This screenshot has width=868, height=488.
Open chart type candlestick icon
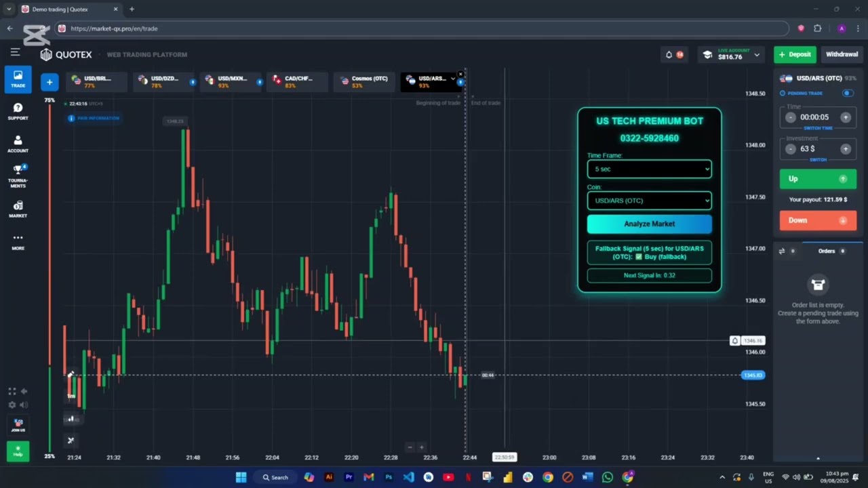click(x=71, y=418)
